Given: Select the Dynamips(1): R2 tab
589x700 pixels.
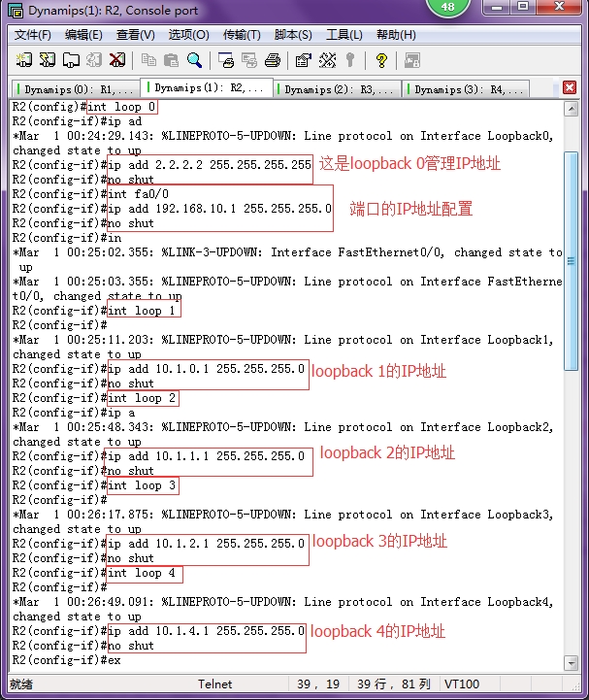Looking at the screenshot, I should coord(207,87).
